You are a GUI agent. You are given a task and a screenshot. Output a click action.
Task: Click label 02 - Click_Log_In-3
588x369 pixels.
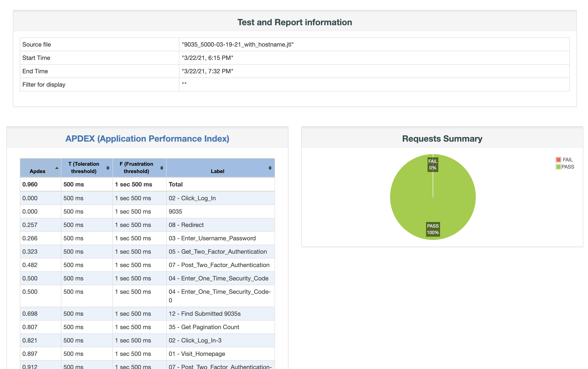[195, 341]
